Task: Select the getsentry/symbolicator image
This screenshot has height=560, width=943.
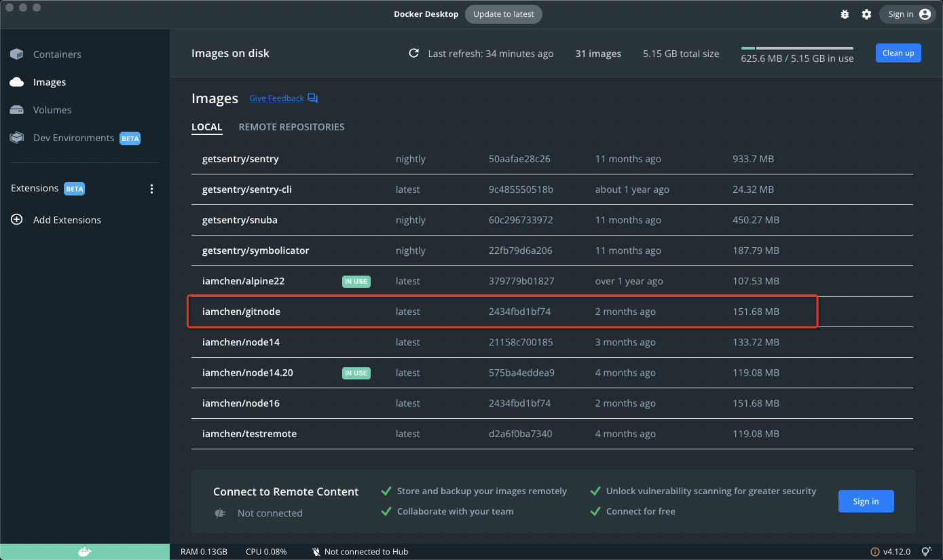Action: click(x=552, y=250)
